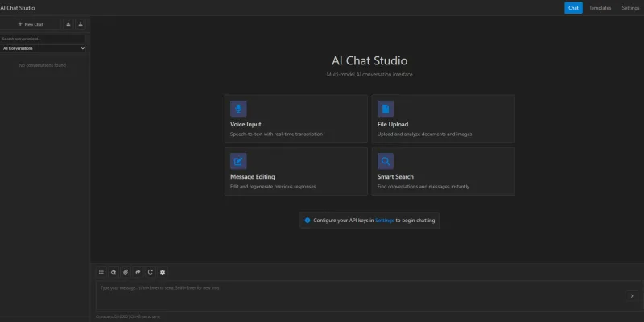Screen dimensions: 644x322
Task: Click 'Edit and regenerate previous responses' description
Action: click(x=273, y=187)
